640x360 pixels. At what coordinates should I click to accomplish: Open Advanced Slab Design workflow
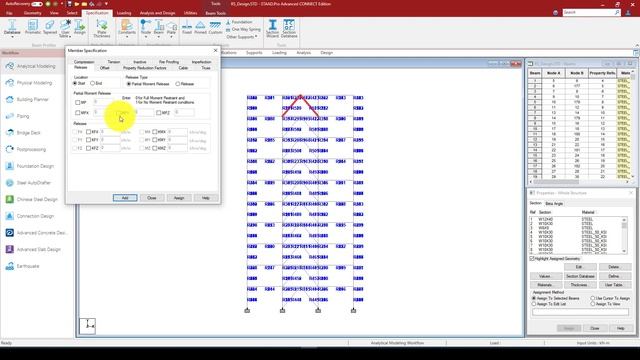(38, 249)
